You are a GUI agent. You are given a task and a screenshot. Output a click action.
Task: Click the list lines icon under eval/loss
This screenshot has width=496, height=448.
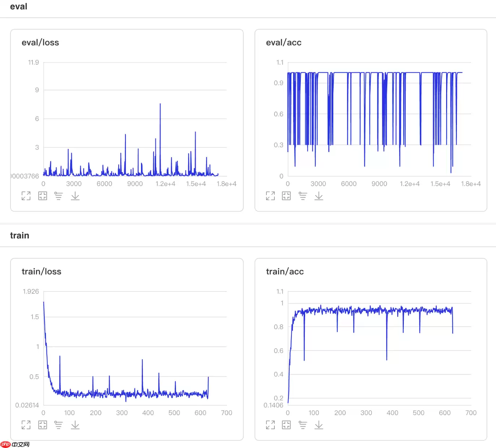click(x=59, y=196)
